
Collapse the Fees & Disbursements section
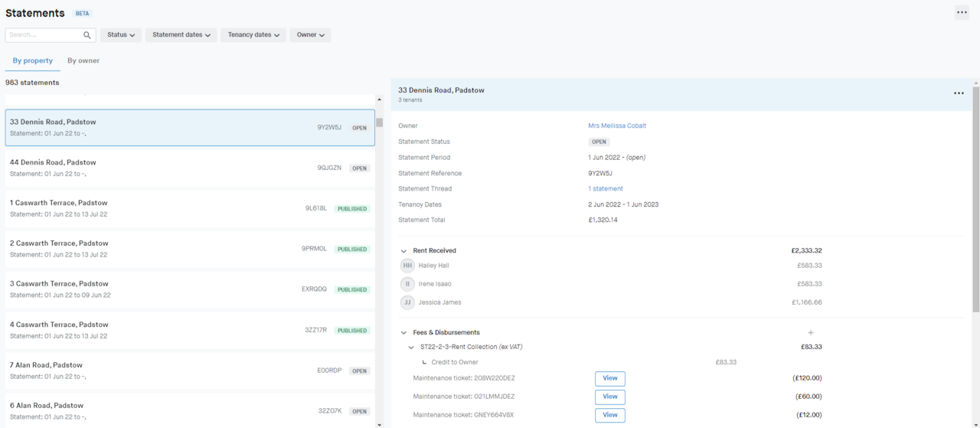[x=403, y=333]
